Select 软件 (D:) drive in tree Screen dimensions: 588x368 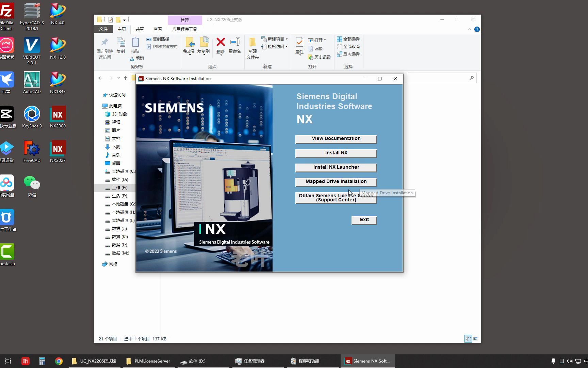(120, 180)
